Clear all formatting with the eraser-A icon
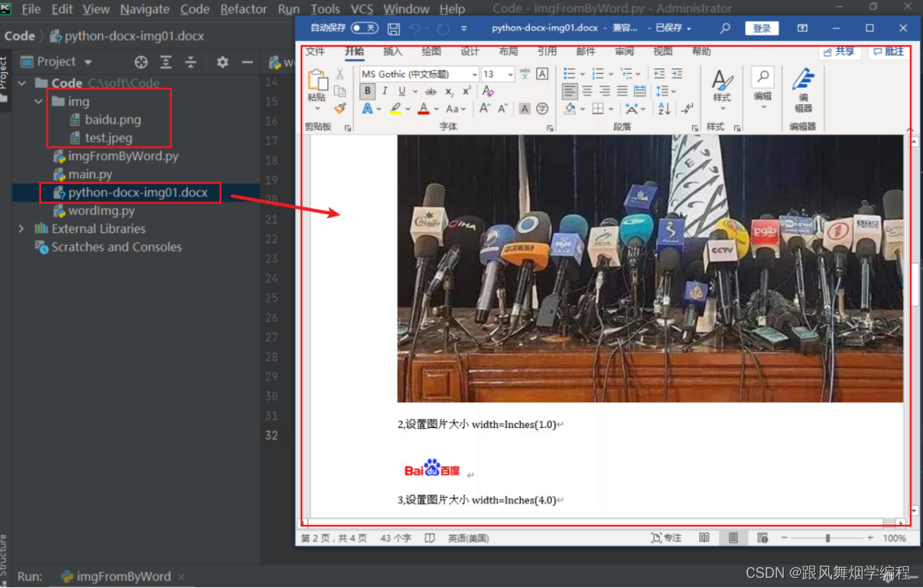The width and height of the screenshot is (923, 588). pos(488,91)
